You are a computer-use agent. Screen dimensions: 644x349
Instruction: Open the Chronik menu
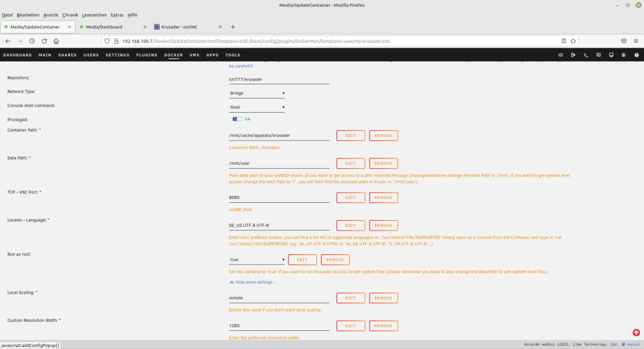pos(70,15)
